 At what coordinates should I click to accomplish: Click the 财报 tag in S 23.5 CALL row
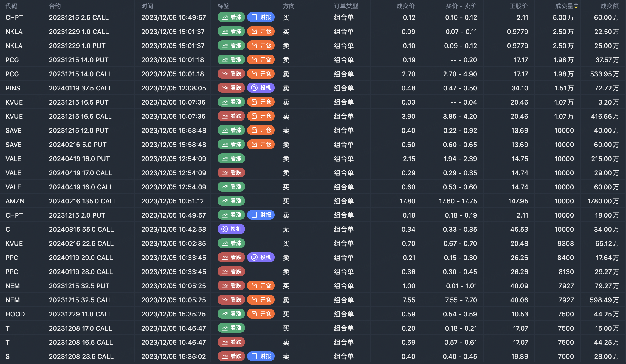coord(261,356)
